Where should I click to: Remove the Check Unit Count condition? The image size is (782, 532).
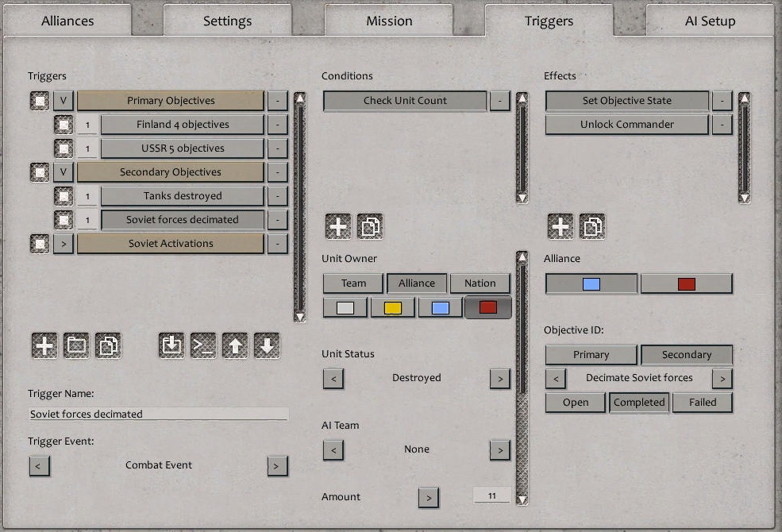tap(500, 101)
